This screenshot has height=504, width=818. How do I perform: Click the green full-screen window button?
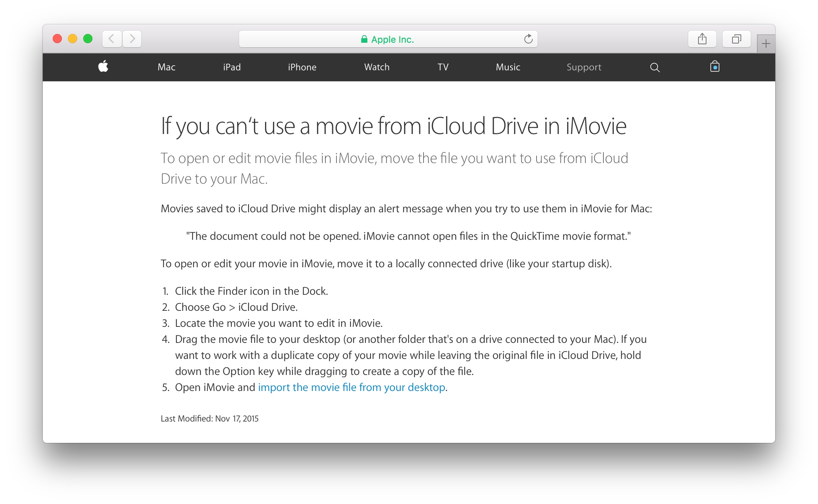(x=88, y=39)
